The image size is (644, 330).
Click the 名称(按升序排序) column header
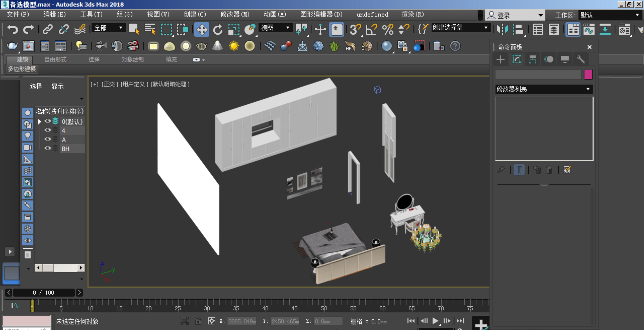60,111
